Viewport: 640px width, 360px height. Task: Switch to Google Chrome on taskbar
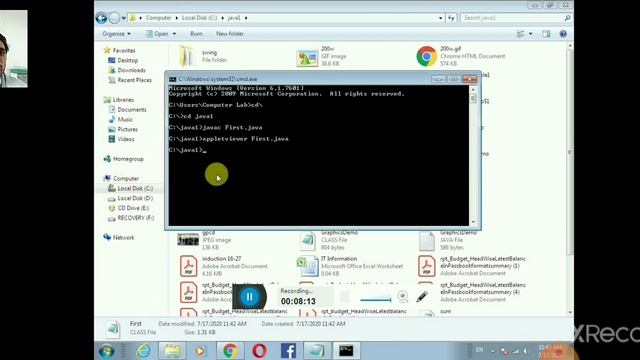pos(230,351)
